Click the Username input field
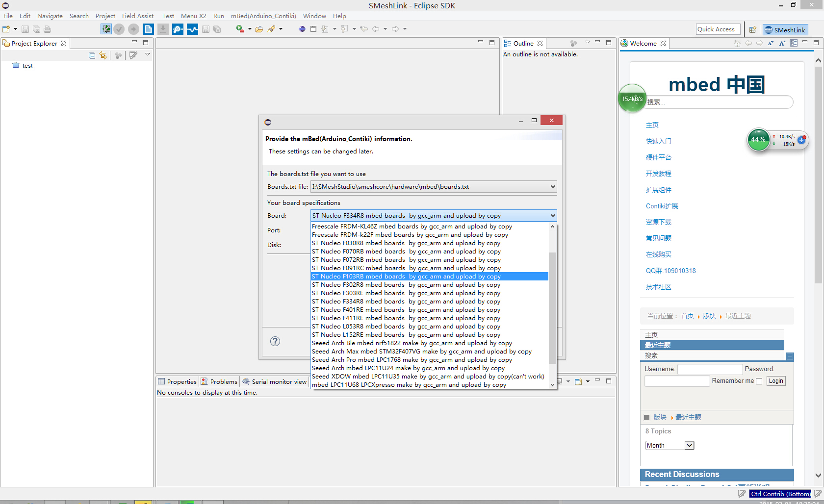 [x=710, y=369]
